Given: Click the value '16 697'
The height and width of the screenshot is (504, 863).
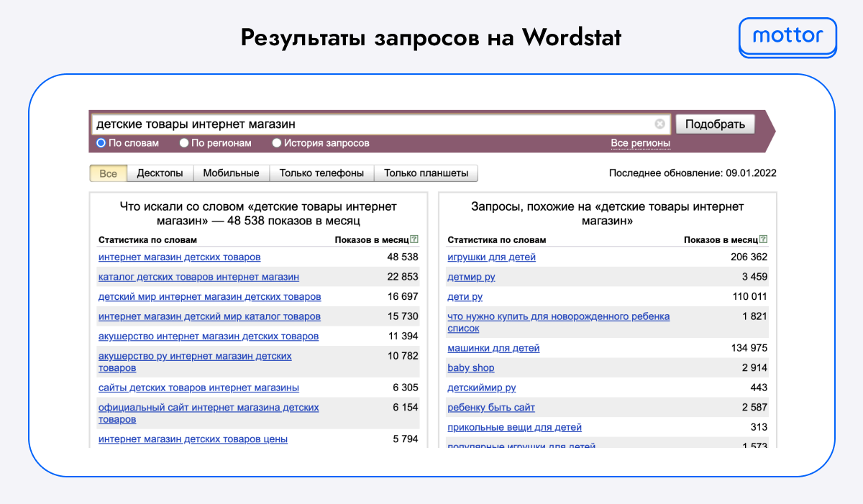Looking at the screenshot, I should click(403, 297).
